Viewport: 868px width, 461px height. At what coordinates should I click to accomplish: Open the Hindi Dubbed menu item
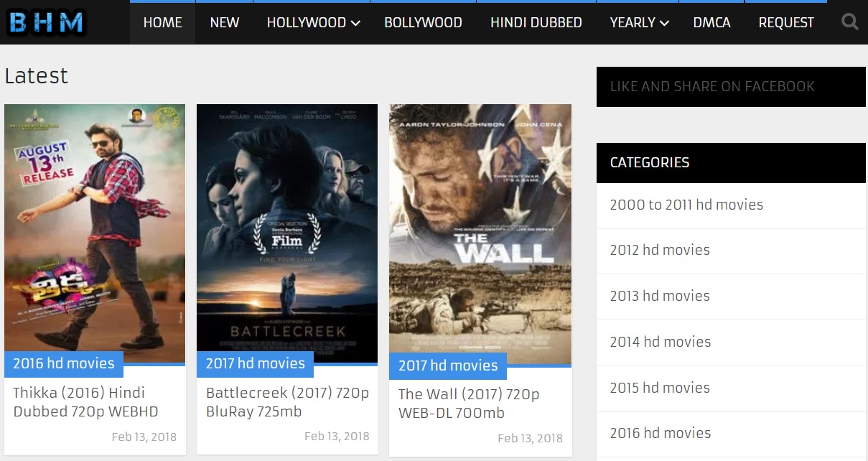point(536,22)
